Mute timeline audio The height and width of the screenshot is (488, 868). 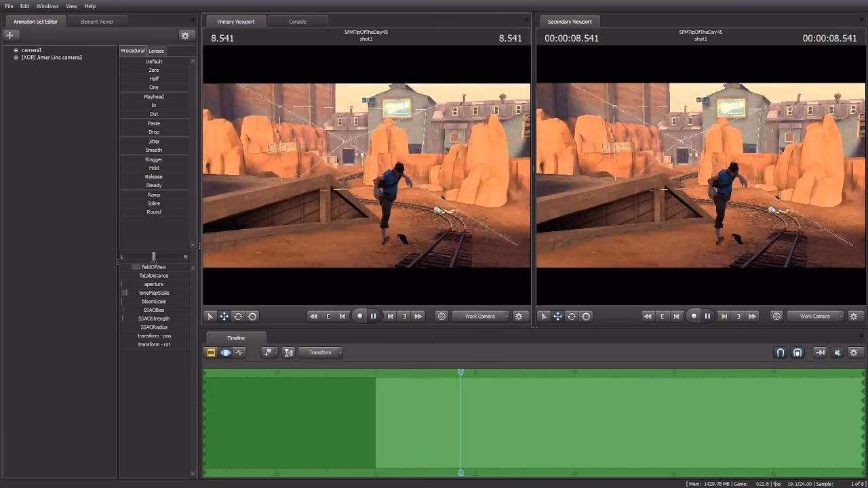coord(837,352)
